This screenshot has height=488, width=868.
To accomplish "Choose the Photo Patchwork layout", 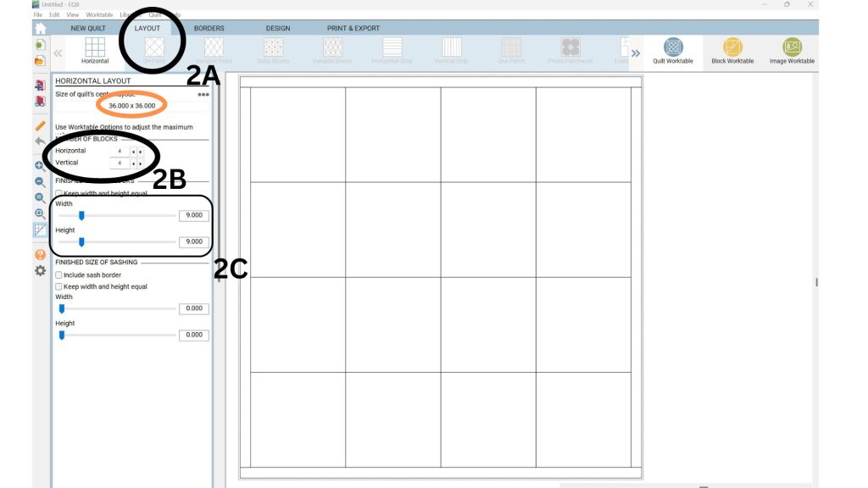I will (570, 50).
